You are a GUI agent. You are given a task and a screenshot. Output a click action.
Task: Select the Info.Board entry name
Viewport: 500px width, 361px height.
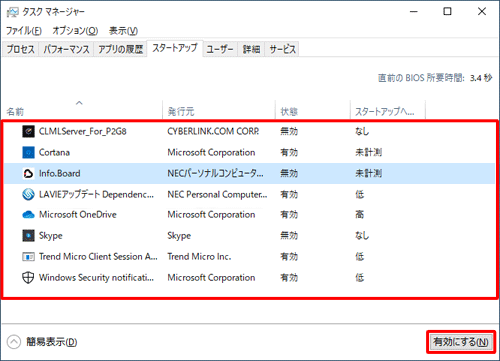click(60, 173)
